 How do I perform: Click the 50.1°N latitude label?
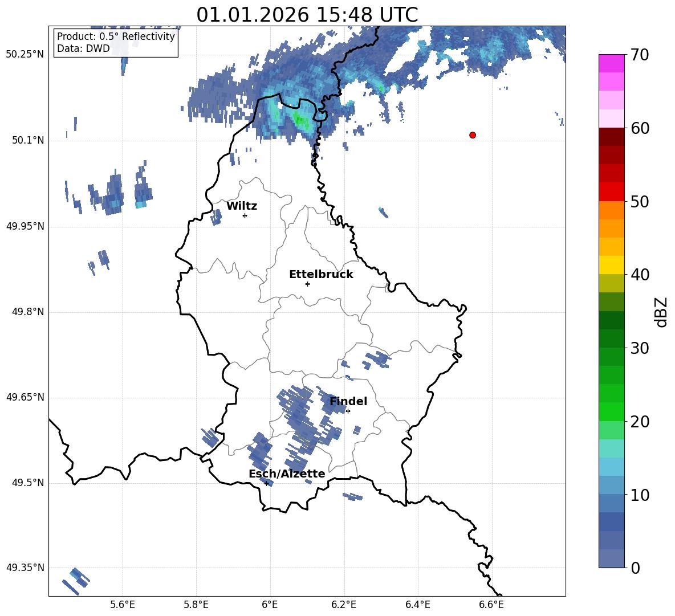tap(28, 141)
